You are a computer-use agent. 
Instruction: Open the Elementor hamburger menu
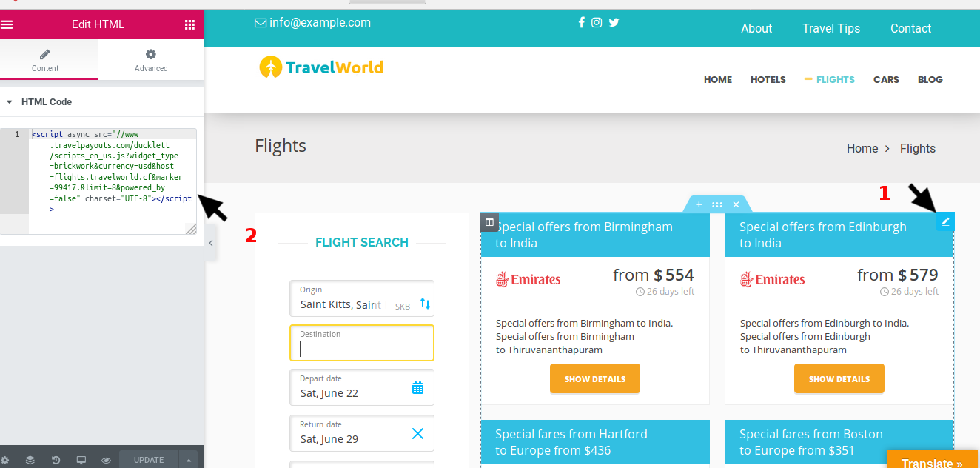[x=7, y=24]
